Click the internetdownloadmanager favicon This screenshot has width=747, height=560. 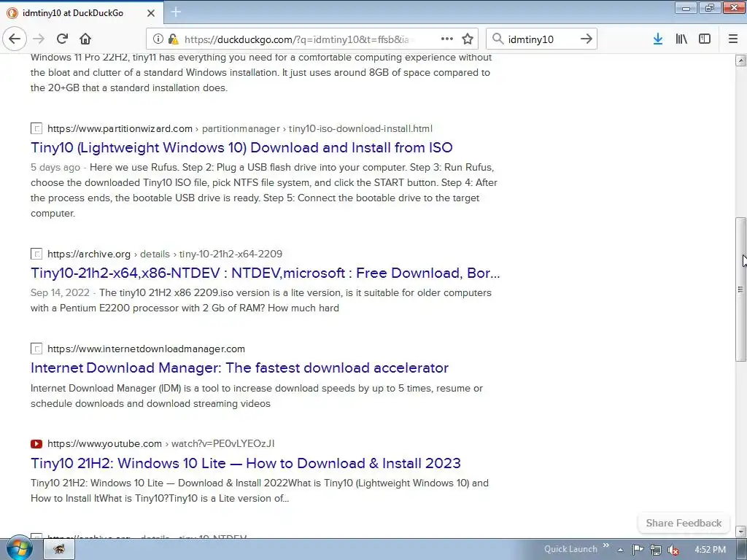click(36, 349)
